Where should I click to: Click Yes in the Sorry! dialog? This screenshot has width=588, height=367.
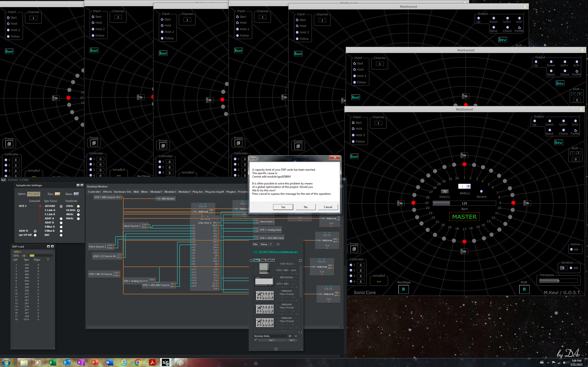[x=283, y=207]
